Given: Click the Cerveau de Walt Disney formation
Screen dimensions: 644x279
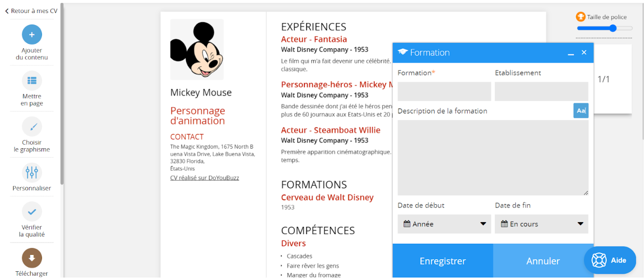Looking at the screenshot, I should pos(327,197).
